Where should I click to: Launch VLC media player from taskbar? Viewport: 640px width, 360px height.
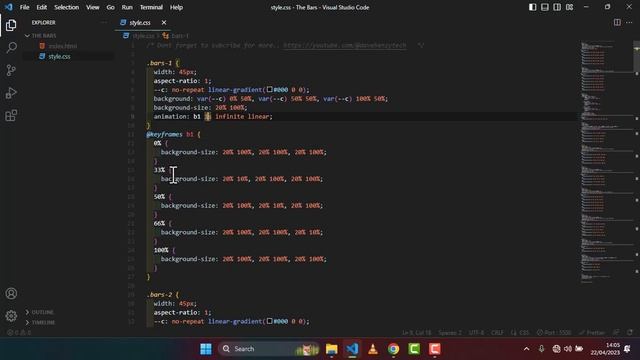(x=373, y=349)
